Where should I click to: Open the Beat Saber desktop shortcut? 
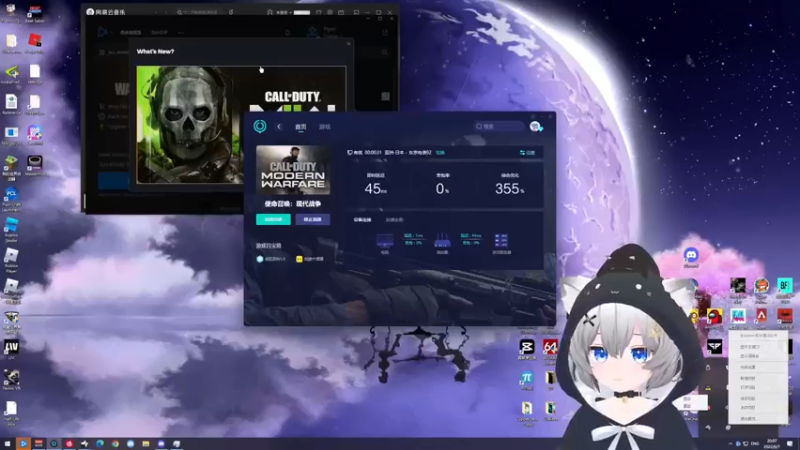[35, 13]
